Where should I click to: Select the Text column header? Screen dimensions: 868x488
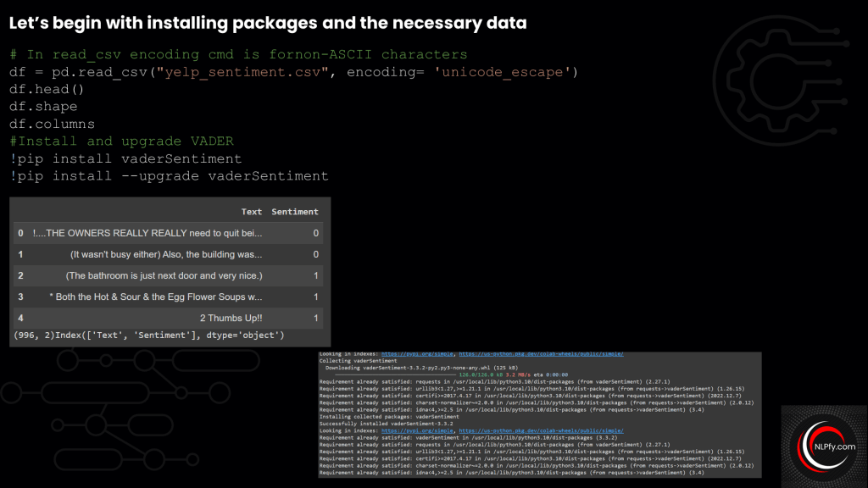coord(251,212)
